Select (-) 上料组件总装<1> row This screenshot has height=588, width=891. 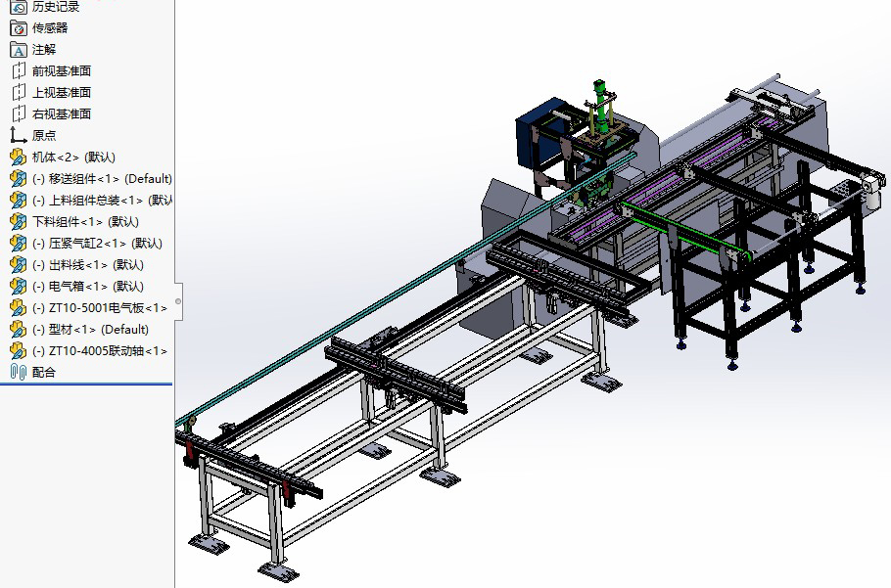(102, 201)
